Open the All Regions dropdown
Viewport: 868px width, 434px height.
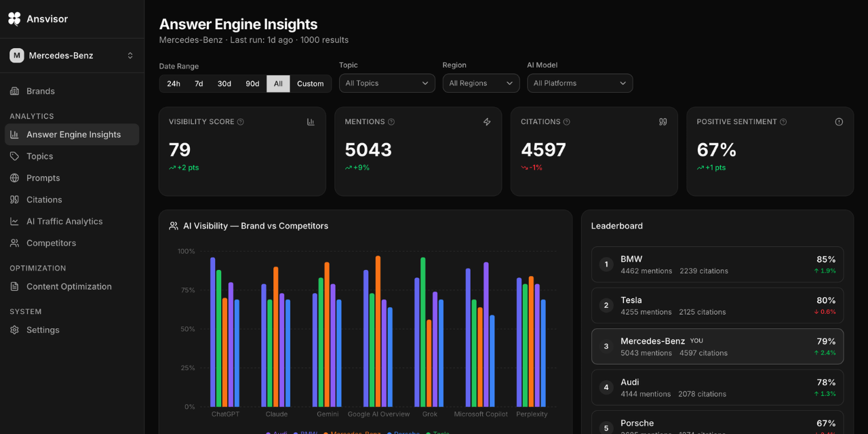coord(481,83)
